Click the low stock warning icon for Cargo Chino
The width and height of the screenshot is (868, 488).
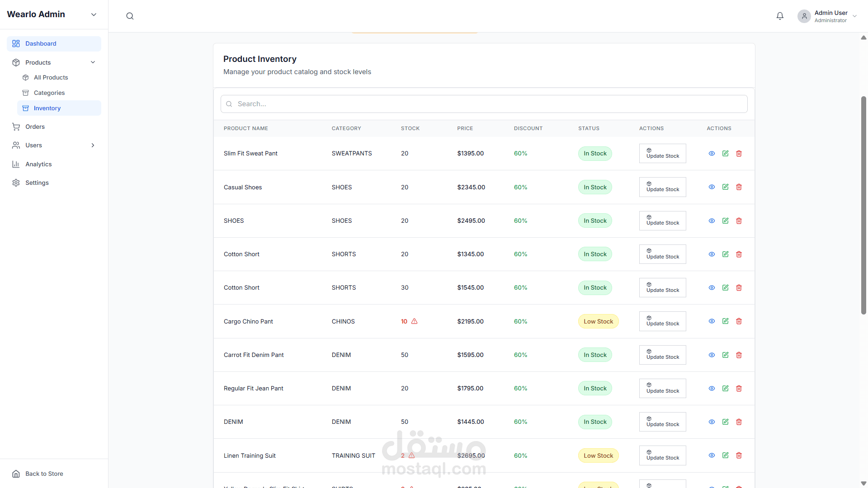pyautogui.click(x=414, y=321)
